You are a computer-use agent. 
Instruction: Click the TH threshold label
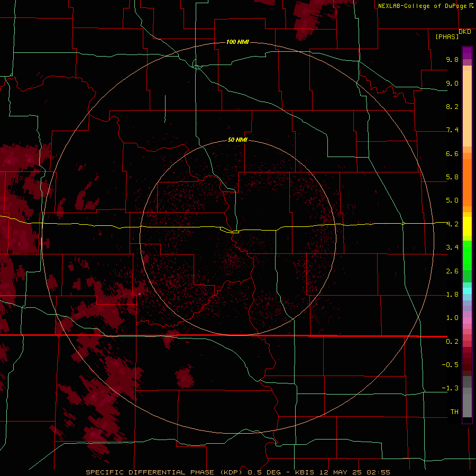(454, 412)
